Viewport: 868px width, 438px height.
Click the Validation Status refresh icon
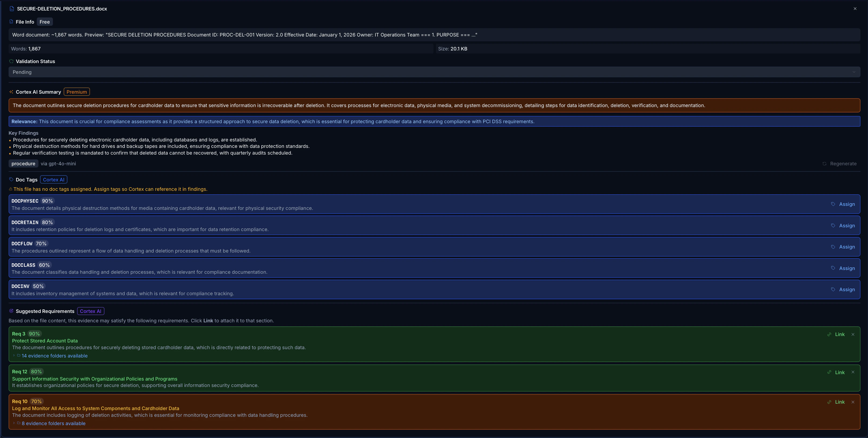(x=11, y=61)
